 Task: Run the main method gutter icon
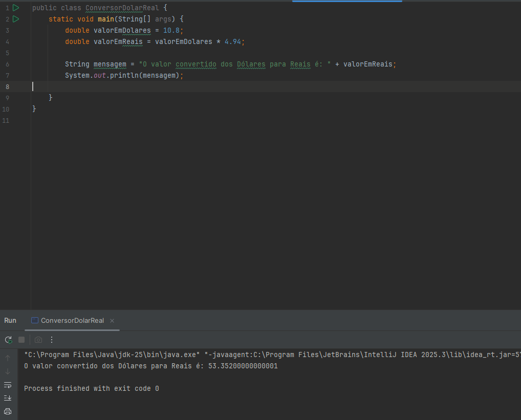(x=16, y=19)
